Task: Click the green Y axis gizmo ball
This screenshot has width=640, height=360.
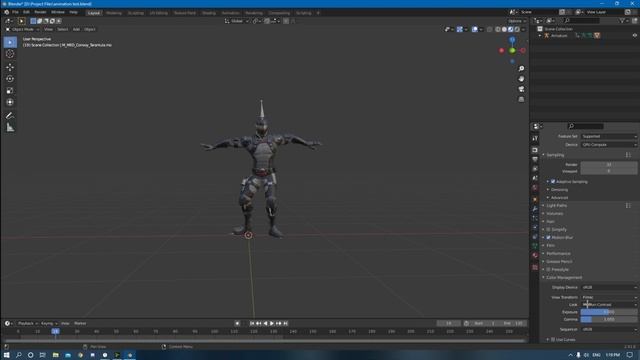Action: pyautogui.click(x=512, y=51)
